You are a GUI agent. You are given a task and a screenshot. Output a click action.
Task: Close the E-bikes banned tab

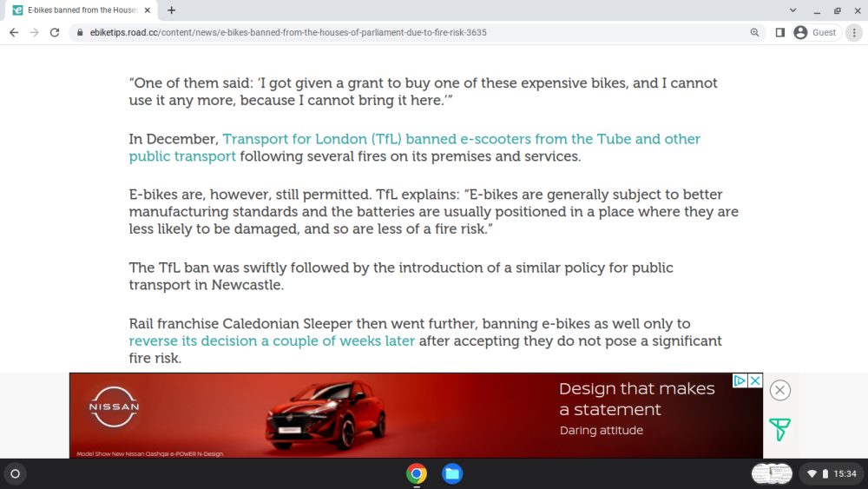pyautogui.click(x=148, y=10)
